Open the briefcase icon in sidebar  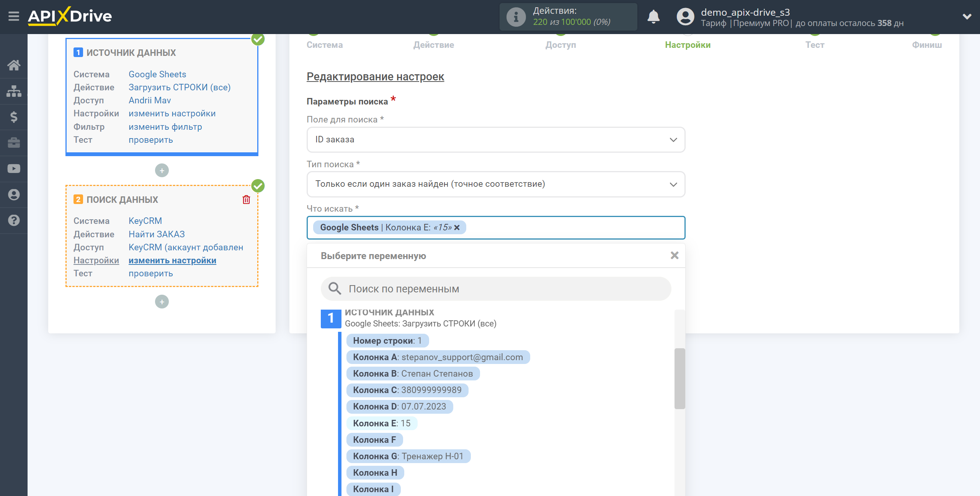click(14, 143)
